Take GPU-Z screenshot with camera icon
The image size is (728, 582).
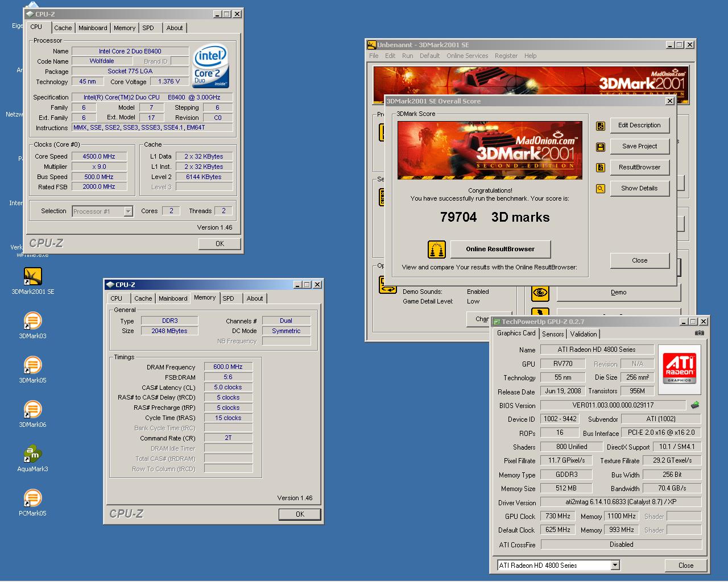[x=700, y=333]
